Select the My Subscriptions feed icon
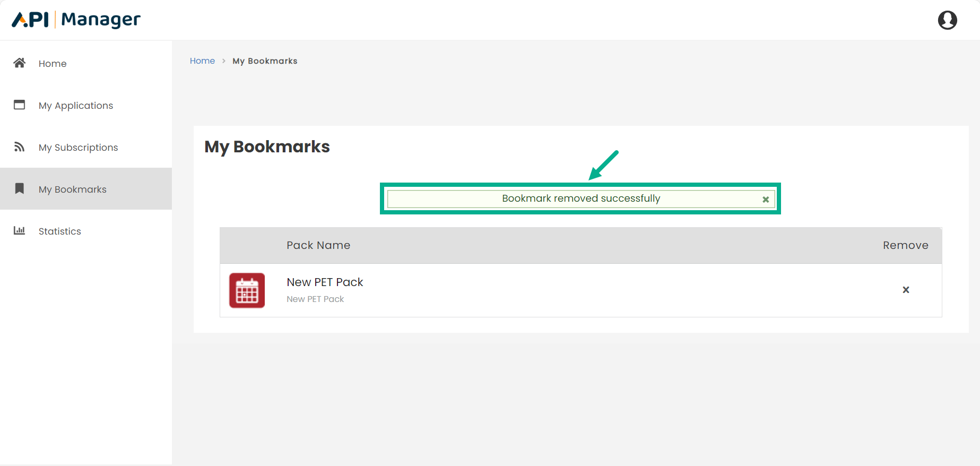This screenshot has height=466, width=980. click(x=19, y=147)
